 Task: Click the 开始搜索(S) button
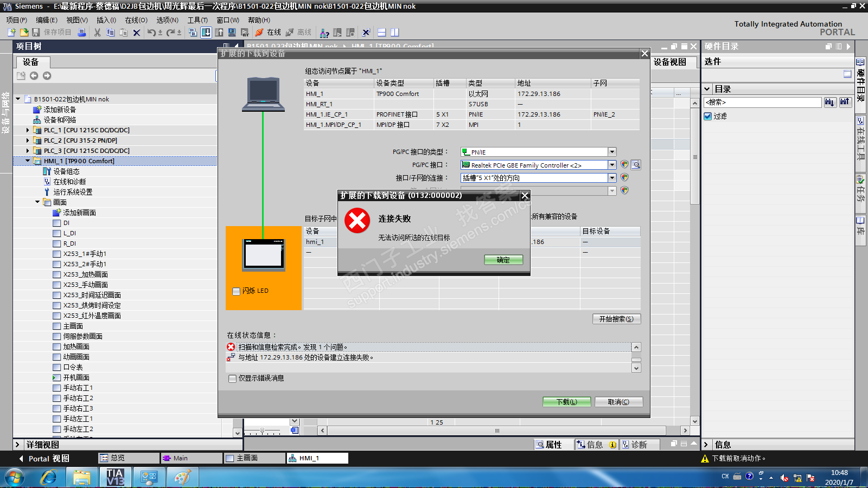click(x=616, y=319)
